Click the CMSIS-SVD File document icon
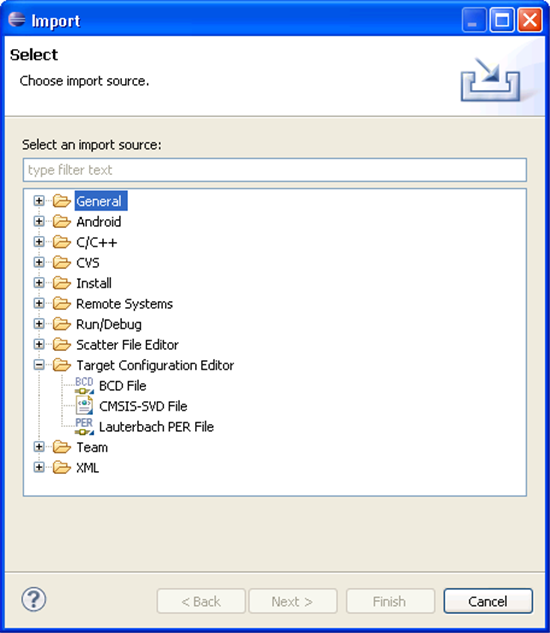Image resolution: width=550 pixels, height=633 pixels. point(84,406)
